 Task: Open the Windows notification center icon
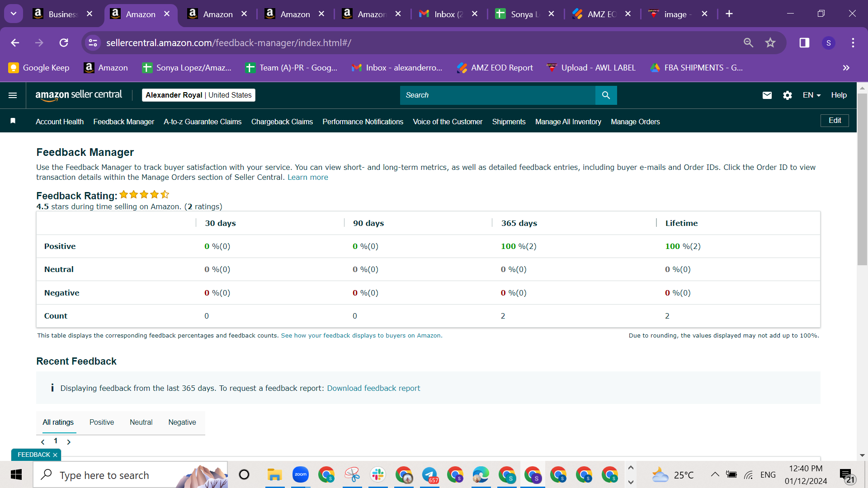(x=847, y=475)
